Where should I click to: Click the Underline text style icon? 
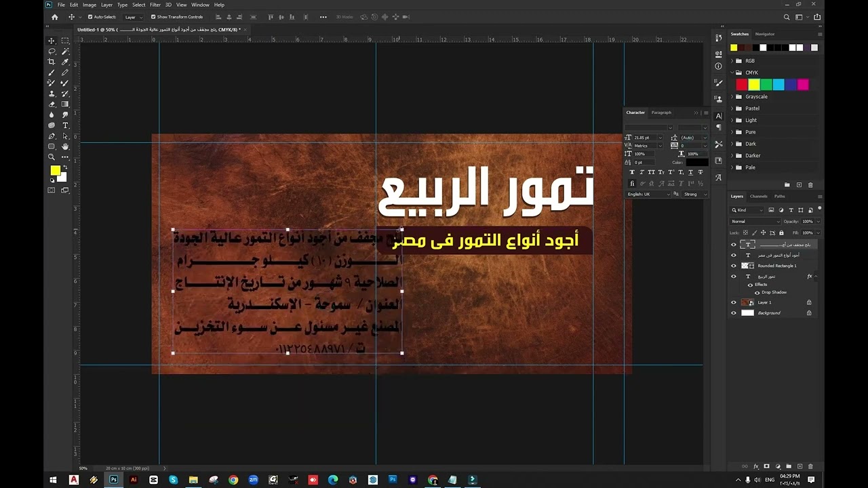point(690,172)
